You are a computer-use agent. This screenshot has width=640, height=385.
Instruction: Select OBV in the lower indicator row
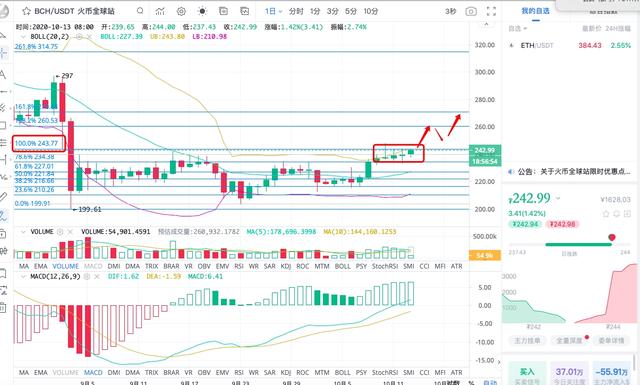click(204, 372)
